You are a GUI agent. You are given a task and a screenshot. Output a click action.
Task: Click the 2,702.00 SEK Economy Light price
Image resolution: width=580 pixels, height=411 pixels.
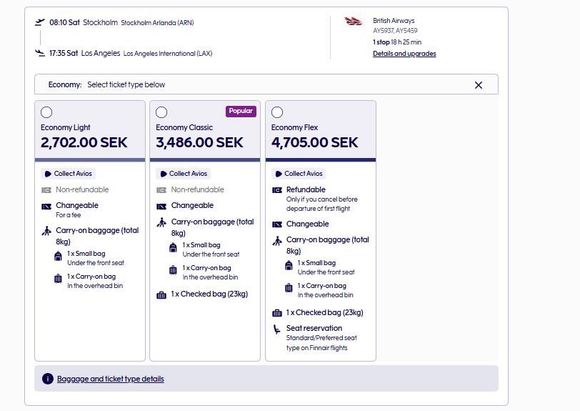coord(84,142)
